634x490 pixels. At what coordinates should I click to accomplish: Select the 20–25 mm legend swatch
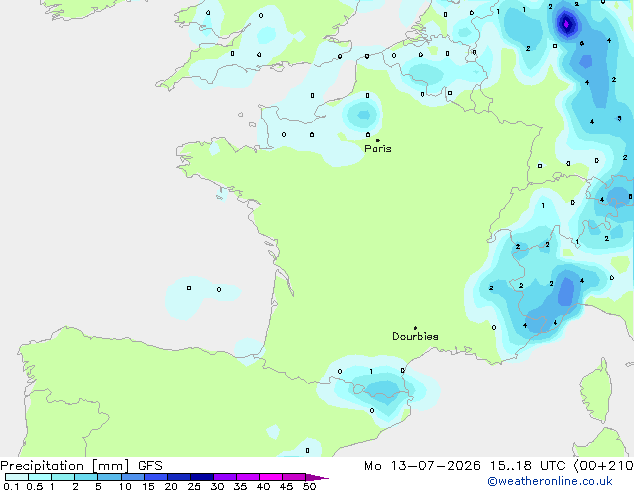pyautogui.click(x=179, y=477)
